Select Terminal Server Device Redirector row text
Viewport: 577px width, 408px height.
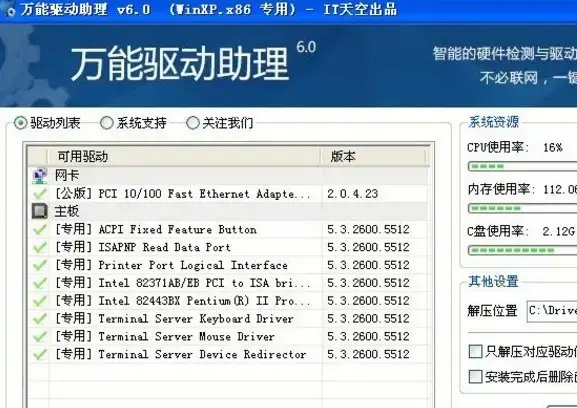coord(181,354)
